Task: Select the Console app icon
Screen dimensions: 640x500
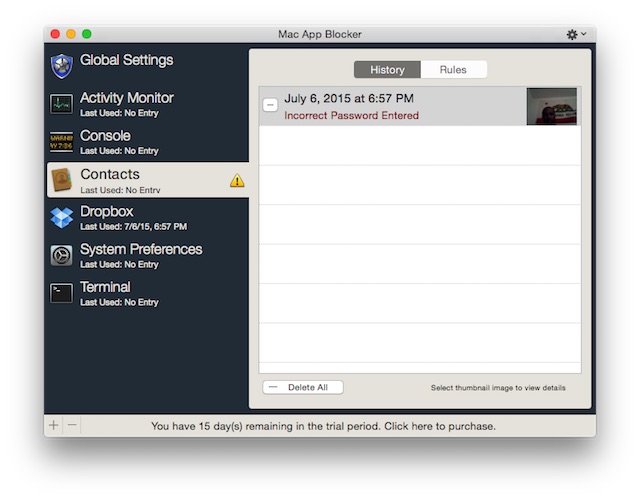Action: (x=62, y=141)
